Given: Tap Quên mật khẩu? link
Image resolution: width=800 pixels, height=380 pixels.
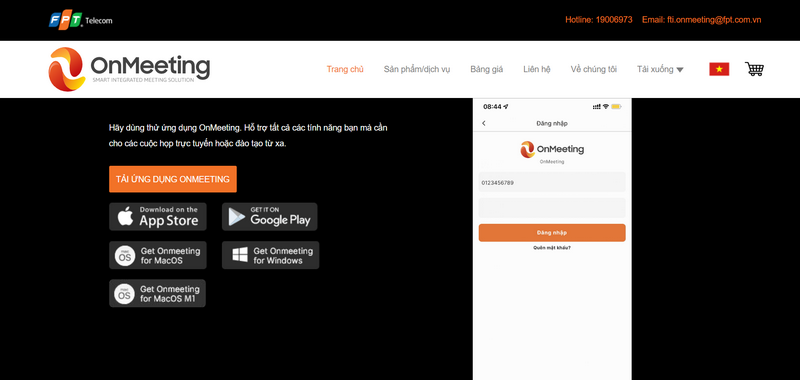Looking at the screenshot, I should click(552, 248).
